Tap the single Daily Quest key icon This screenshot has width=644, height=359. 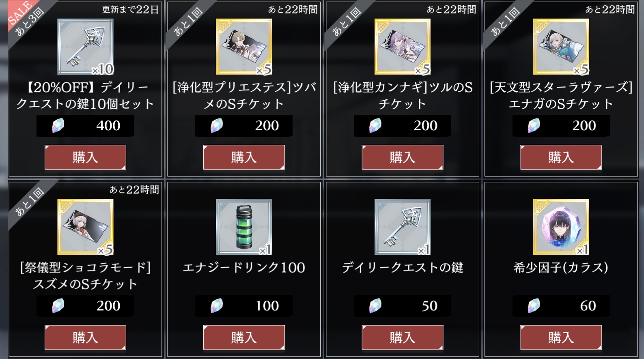pos(403,227)
